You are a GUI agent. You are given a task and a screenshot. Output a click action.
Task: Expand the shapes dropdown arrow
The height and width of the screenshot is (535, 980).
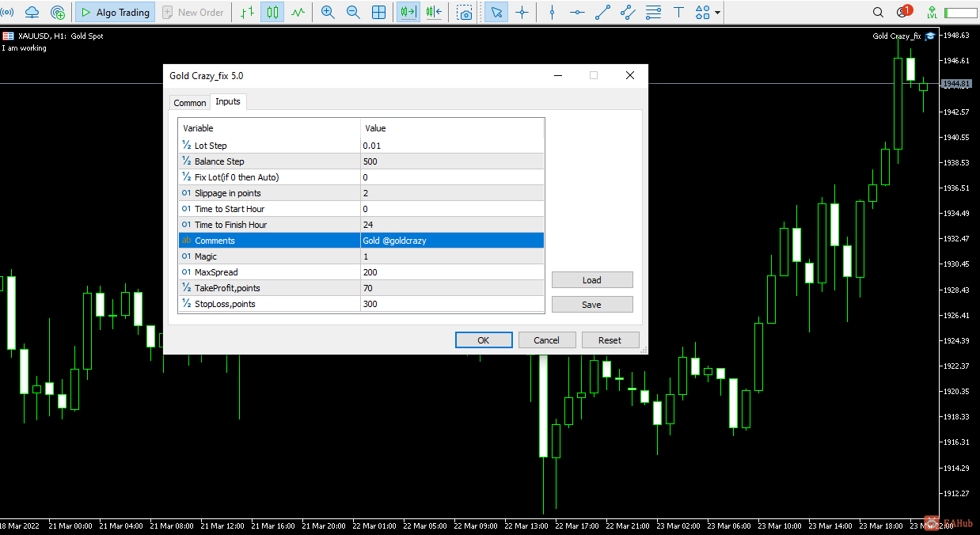(x=717, y=13)
